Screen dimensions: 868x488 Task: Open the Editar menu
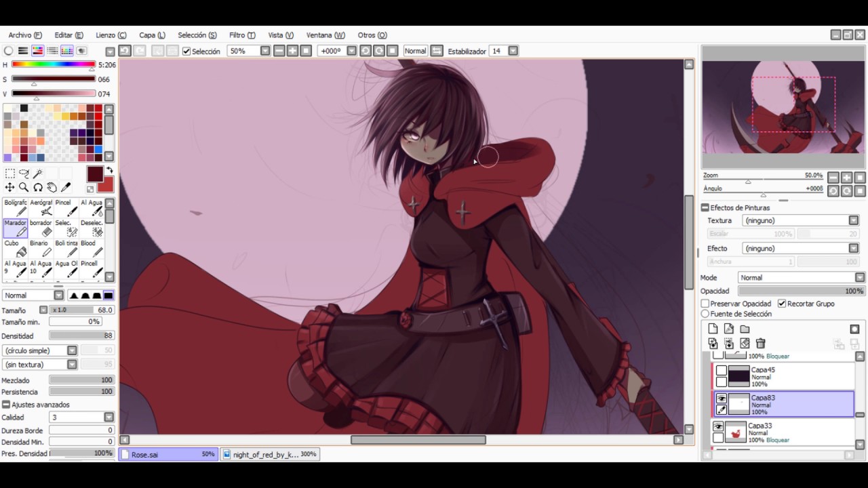point(68,35)
